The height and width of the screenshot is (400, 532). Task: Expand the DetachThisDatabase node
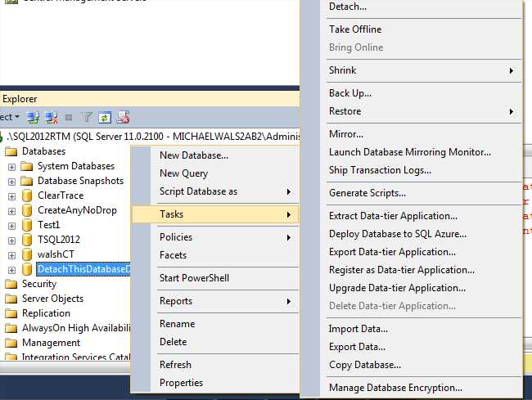[12, 270]
